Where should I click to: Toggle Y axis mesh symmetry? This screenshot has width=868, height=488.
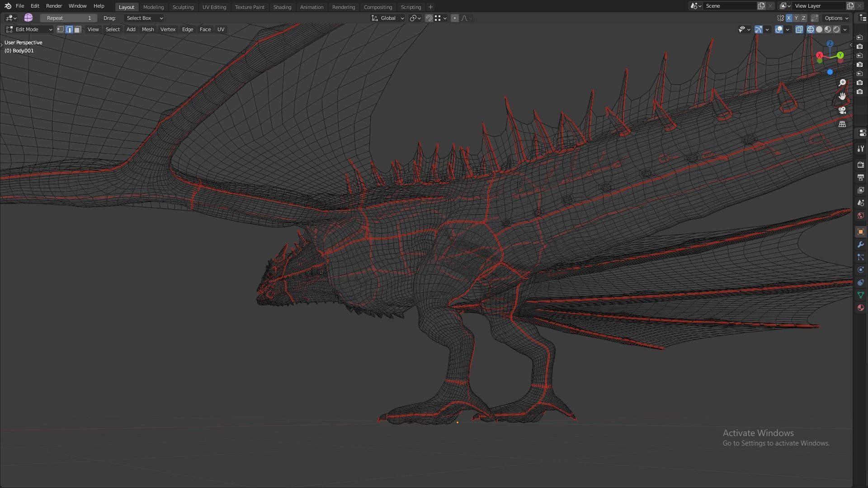(x=796, y=18)
